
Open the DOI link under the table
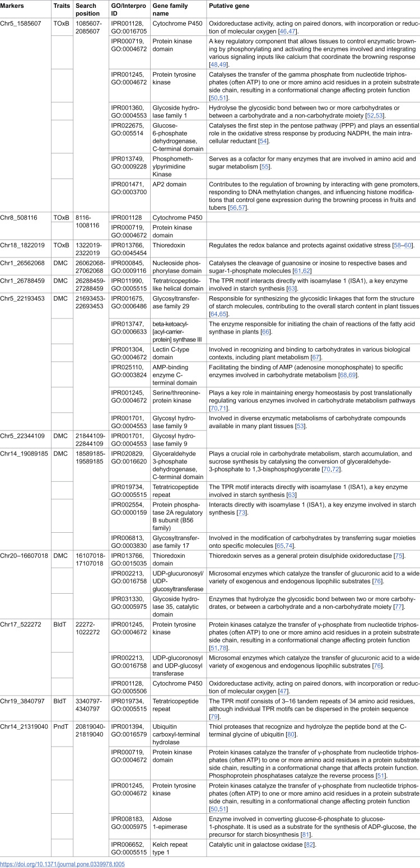(x=62, y=864)
